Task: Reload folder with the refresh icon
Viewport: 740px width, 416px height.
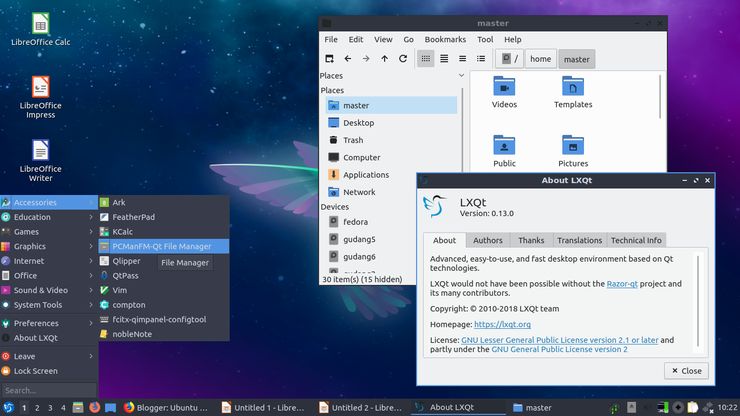Action: pyautogui.click(x=403, y=59)
